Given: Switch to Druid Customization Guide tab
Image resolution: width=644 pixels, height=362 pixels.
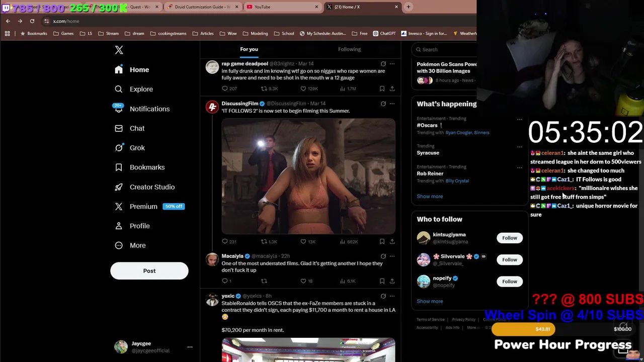Looking at the screenshot, I should (x=202, y=7).
